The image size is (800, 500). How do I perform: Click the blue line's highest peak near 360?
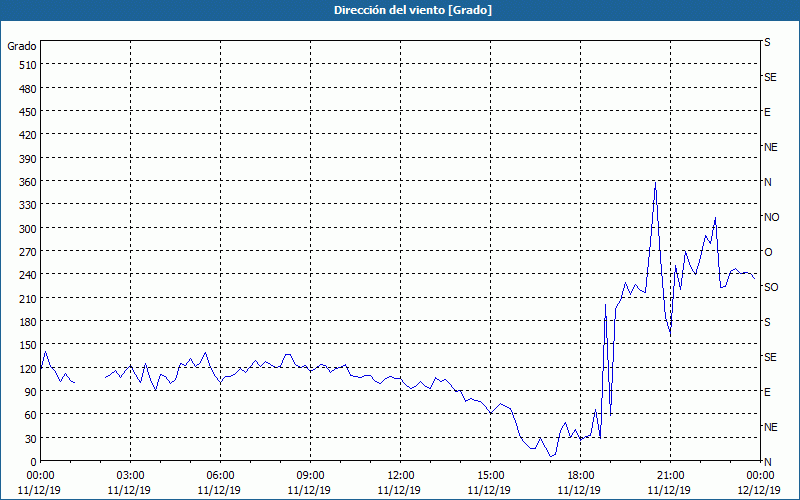[656, 183]
